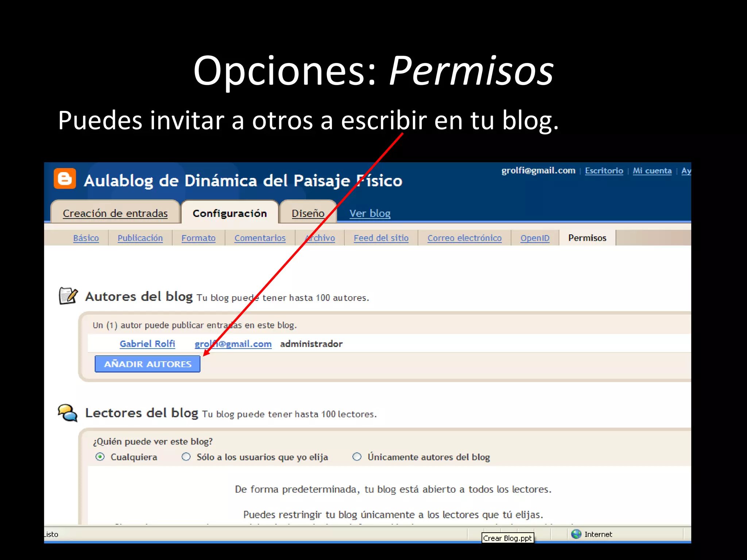Click the Internet globe icon in status bar

tap(576, 534)
